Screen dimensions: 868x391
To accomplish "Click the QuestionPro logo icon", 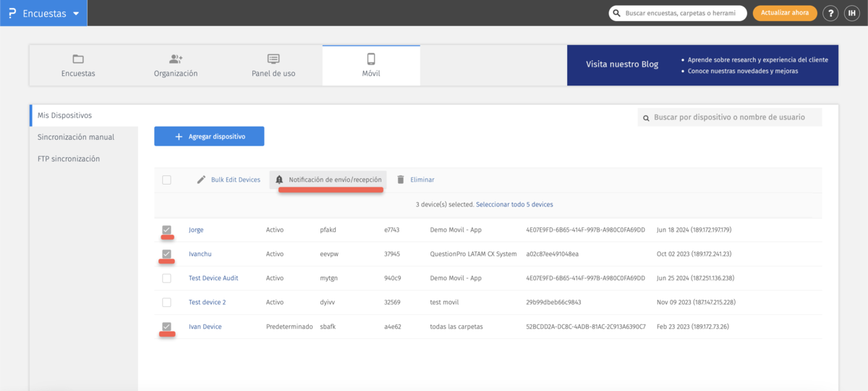I will point(12,13).
